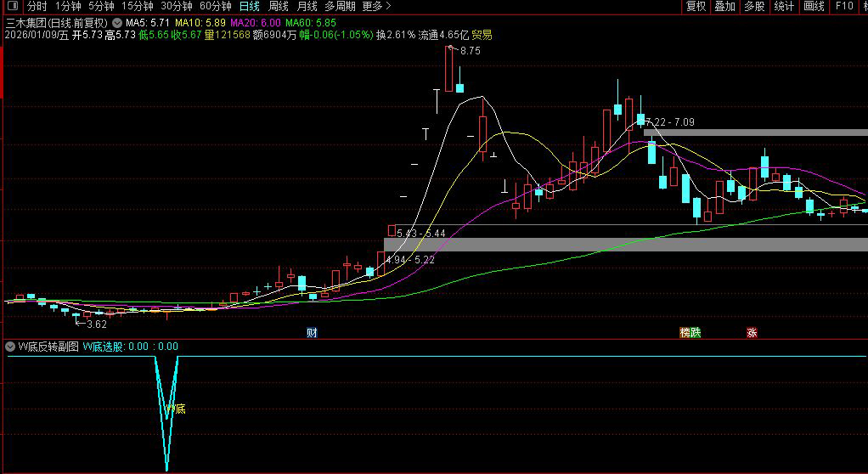Select the 1分钟 period tab
868x474 pixels.
coord(68,6)
